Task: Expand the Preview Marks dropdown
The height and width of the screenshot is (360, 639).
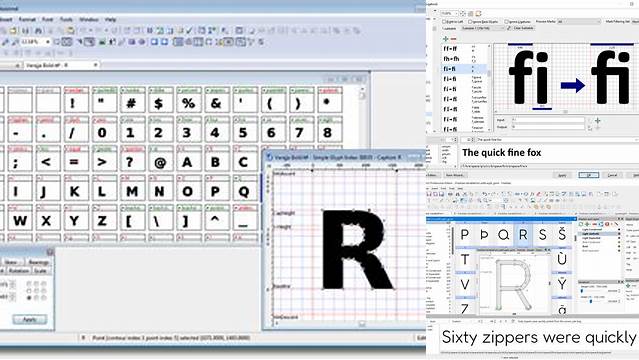Action: (579, 21)
